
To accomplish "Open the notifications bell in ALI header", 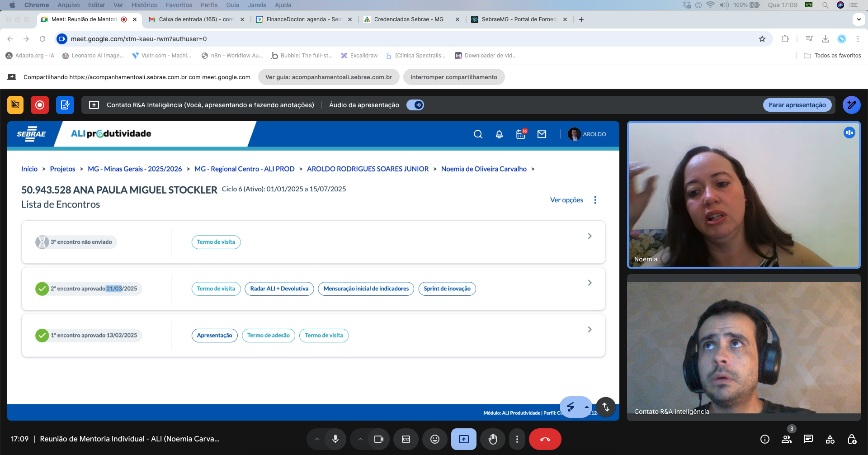I will pyautogui.click(x=499, y=134).
